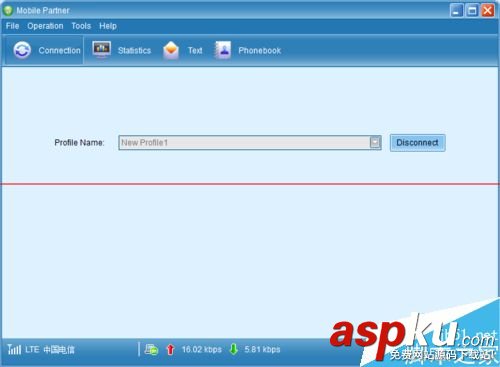The image size is (500, 367).
Task: Open the Operation menu
Action: pos(45,26)
